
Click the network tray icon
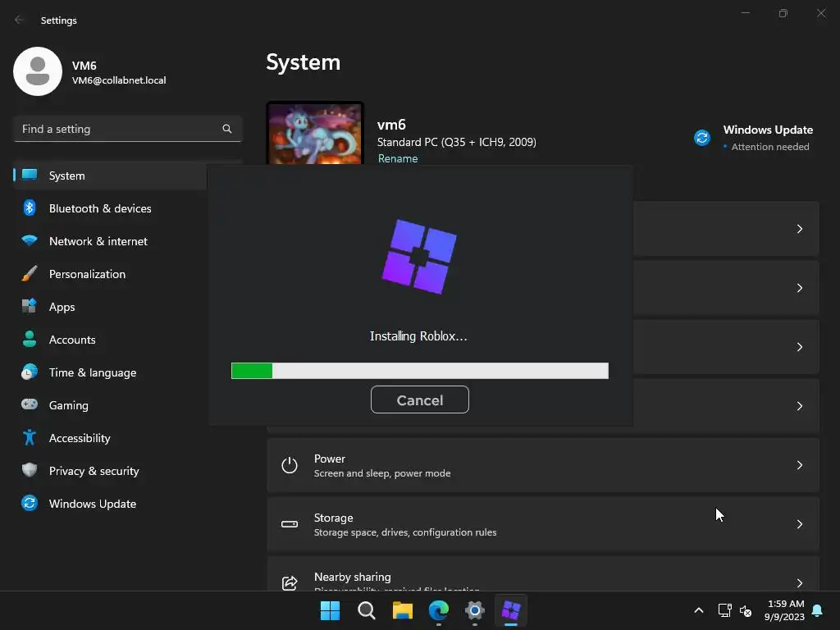(724, 610)
